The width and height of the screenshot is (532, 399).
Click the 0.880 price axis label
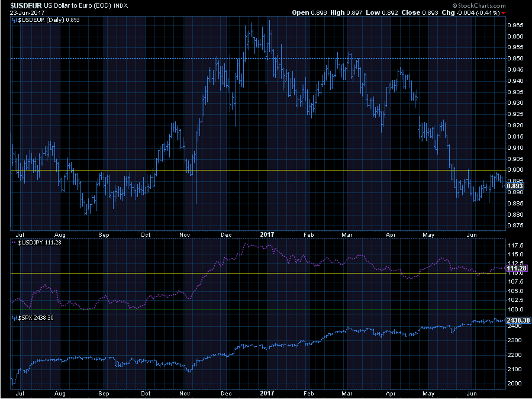point(515,214)
